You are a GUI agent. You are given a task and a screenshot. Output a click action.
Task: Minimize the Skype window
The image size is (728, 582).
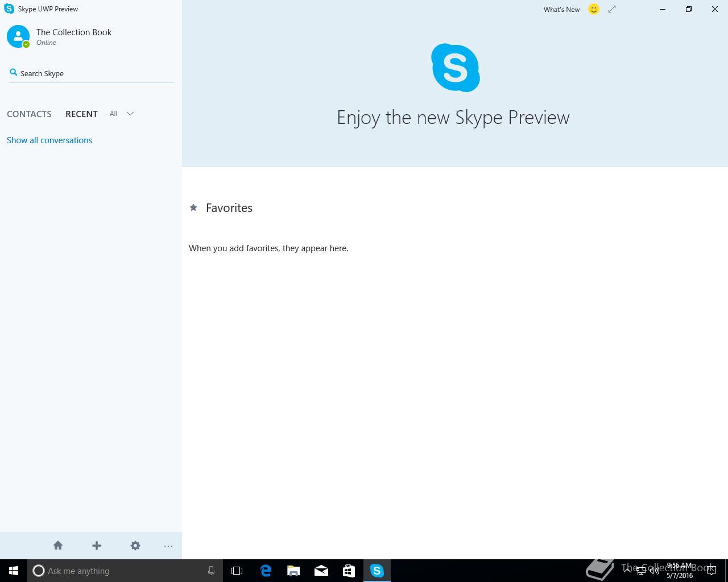[663, 9]
